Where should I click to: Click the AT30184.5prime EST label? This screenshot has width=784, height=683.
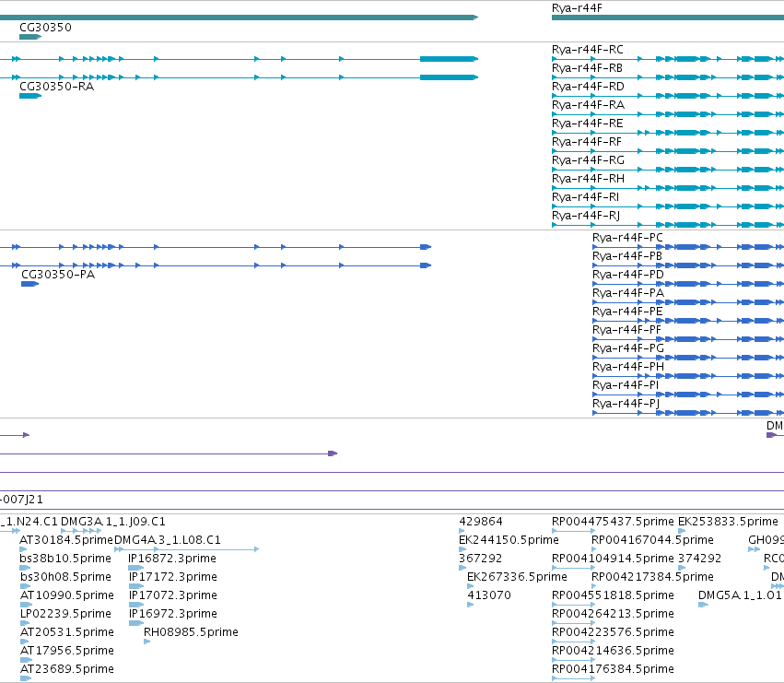pos(66,540)
